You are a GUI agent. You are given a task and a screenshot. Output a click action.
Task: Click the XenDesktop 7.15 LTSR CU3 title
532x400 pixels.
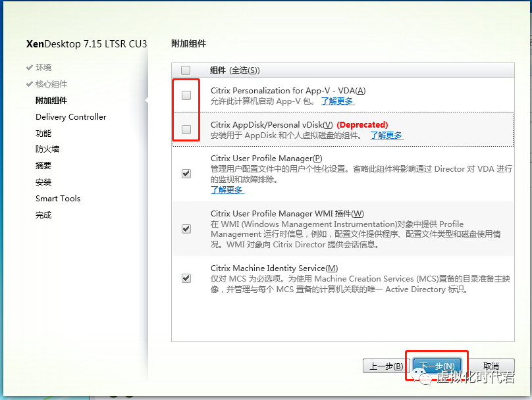point(86,44)
